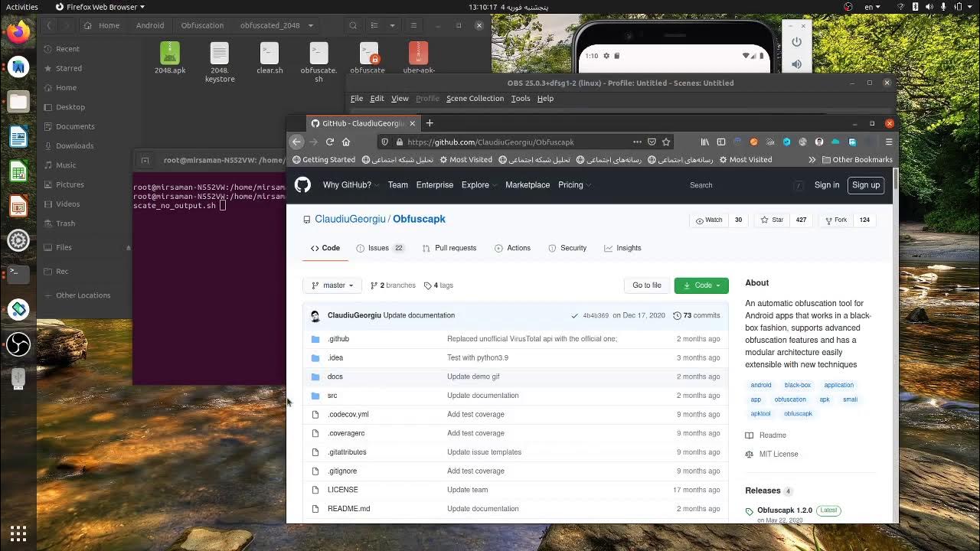Click the obfuscation topic tag
The height and width of the screenshot is (551, 980).
pos(790,399)
